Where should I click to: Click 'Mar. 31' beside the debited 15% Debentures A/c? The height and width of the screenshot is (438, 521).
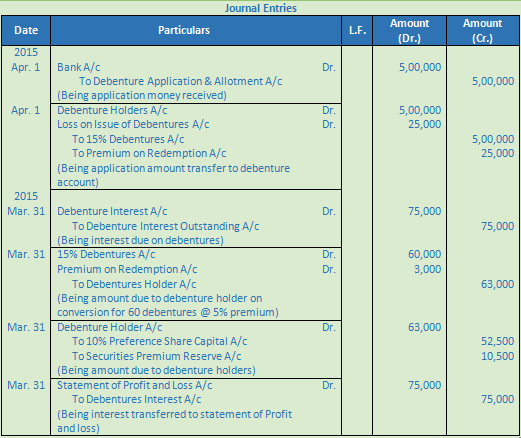point(26,254)
